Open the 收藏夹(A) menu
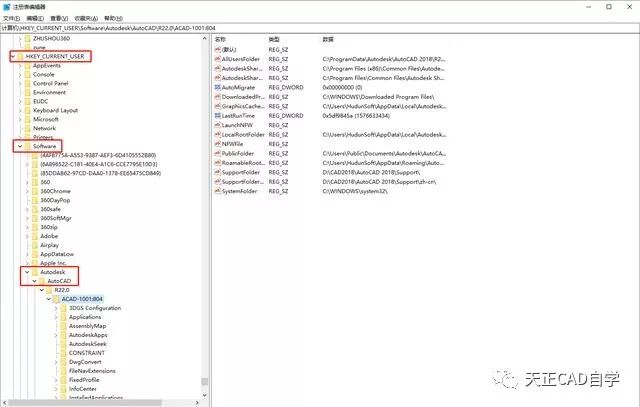This screenshot has width=640, height=407. click(x=86, y=18)
